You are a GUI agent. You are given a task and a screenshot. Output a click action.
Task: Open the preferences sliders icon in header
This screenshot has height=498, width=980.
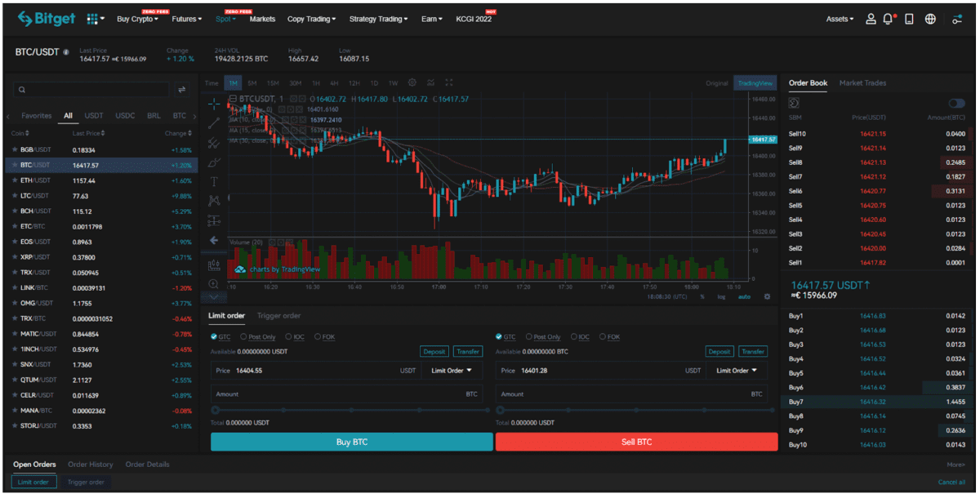pos(957,19)
